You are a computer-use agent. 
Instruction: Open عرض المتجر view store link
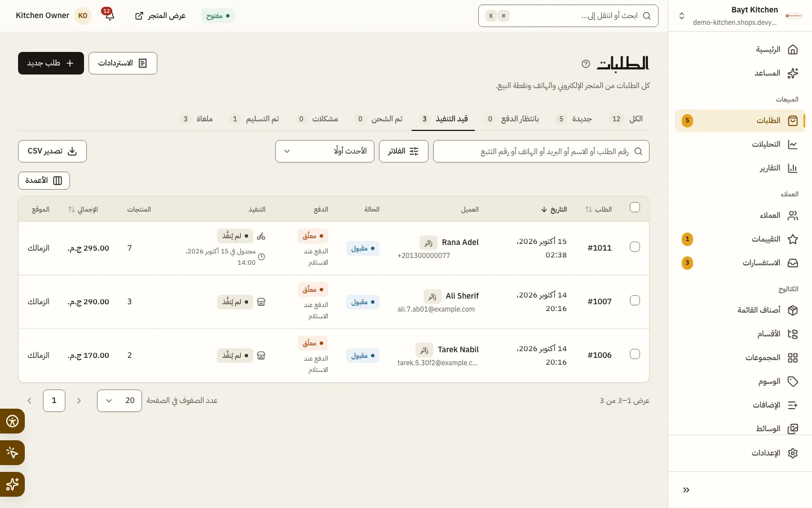click(x=161, y=16)
